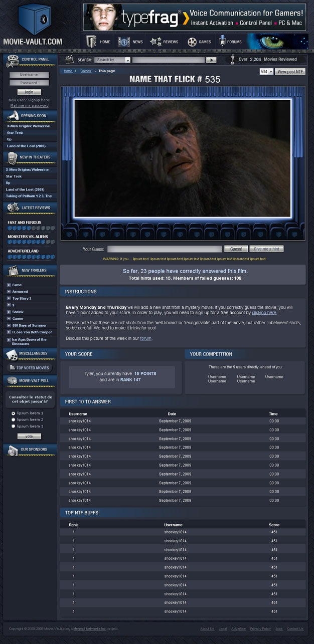Click the clapperboard icon beside Search
Image resolution: width=314 pixels, height=644 pixels.
point(69,60)
